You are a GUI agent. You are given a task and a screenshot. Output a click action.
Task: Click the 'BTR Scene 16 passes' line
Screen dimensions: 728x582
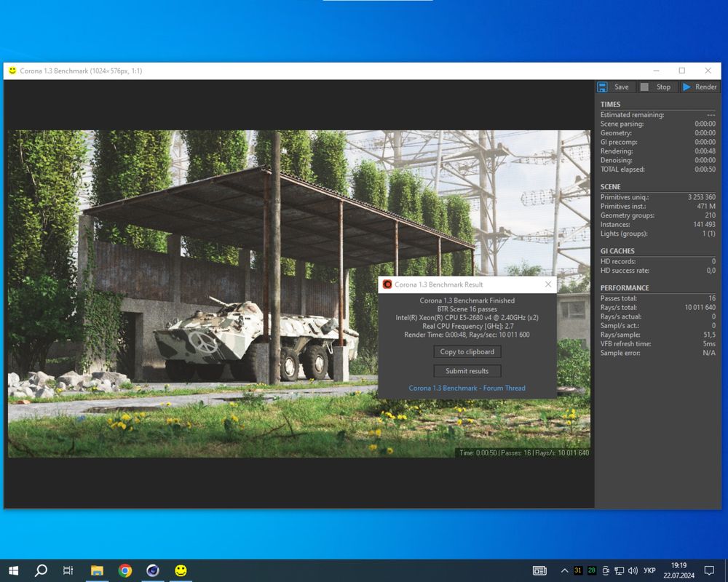(467, 309)
